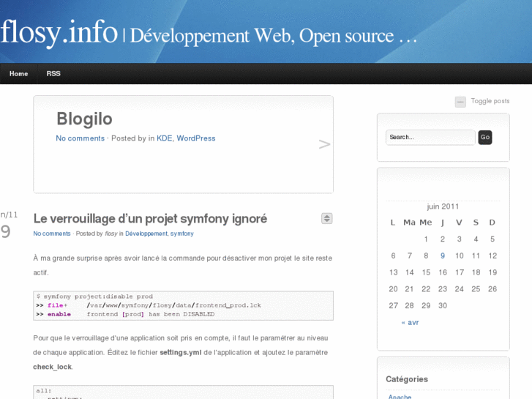Open the RSS menu item
532x399 pixels.
click(x=53, y=74)
